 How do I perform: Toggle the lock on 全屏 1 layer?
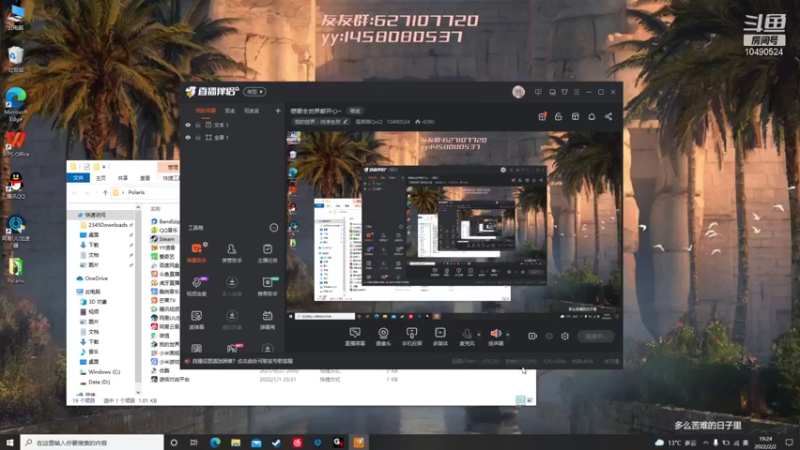[198, 138]
